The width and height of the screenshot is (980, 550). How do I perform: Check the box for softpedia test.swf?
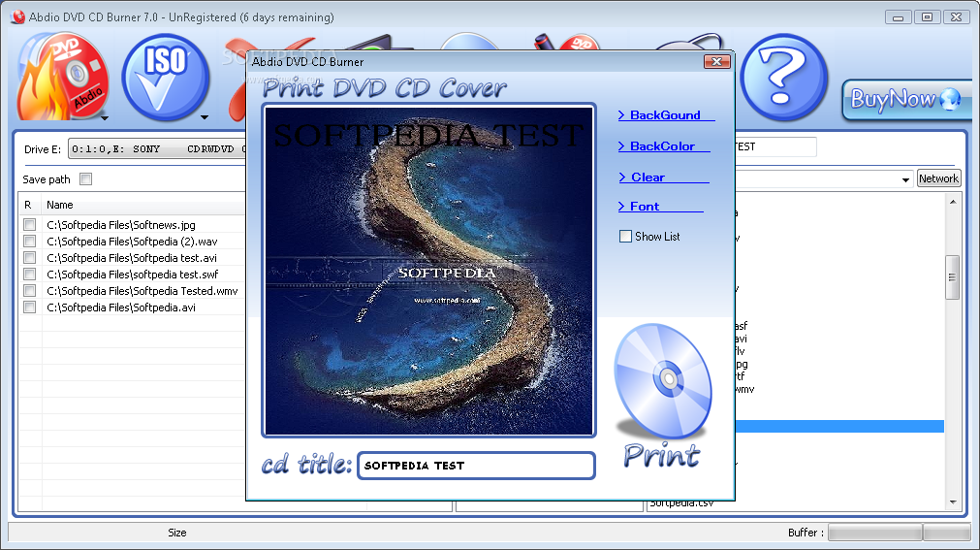coord(29,275)
